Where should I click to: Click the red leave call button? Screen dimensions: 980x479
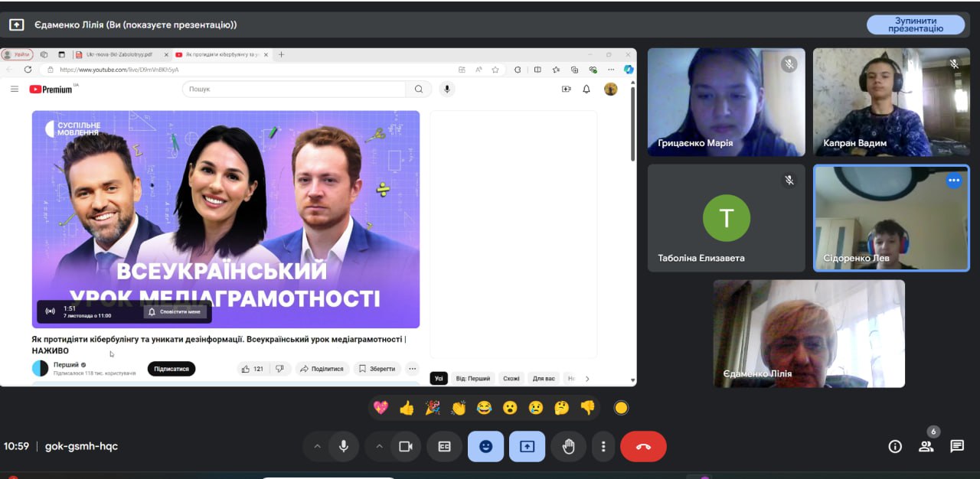tap(643, 447)
